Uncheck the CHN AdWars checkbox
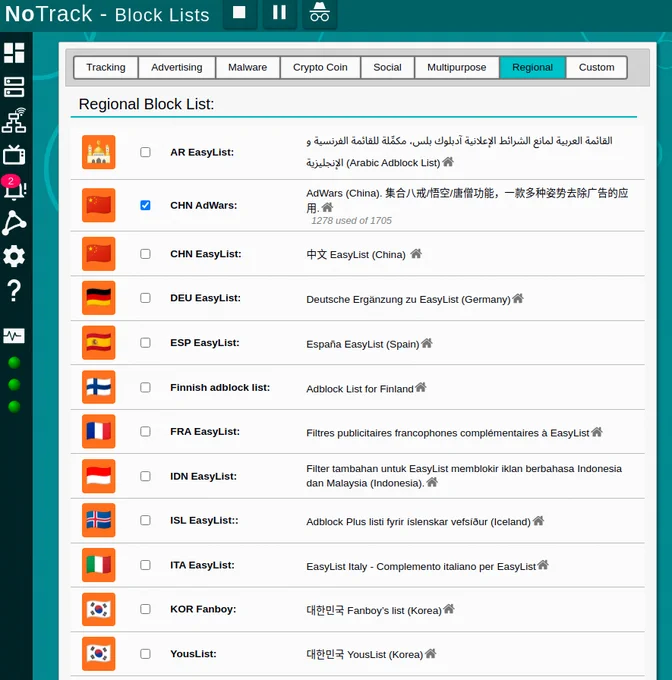Image resolution: width=672 pixels, height=680 pixels. tap(145, 205)
